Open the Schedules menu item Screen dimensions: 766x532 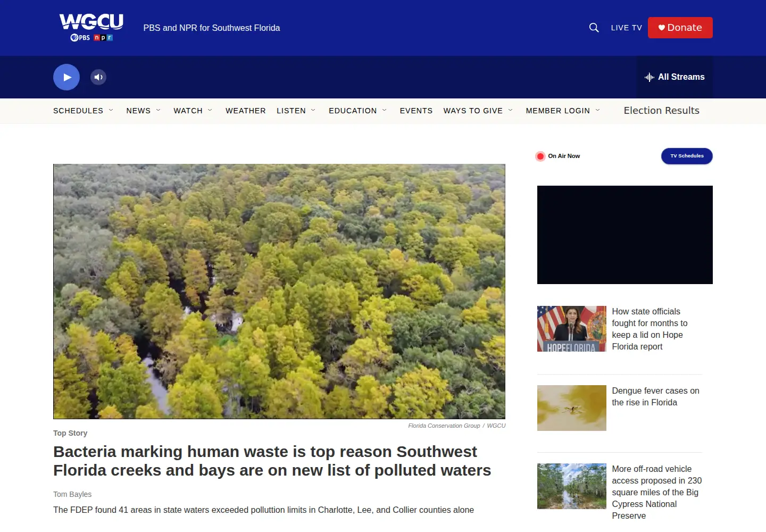78,111
